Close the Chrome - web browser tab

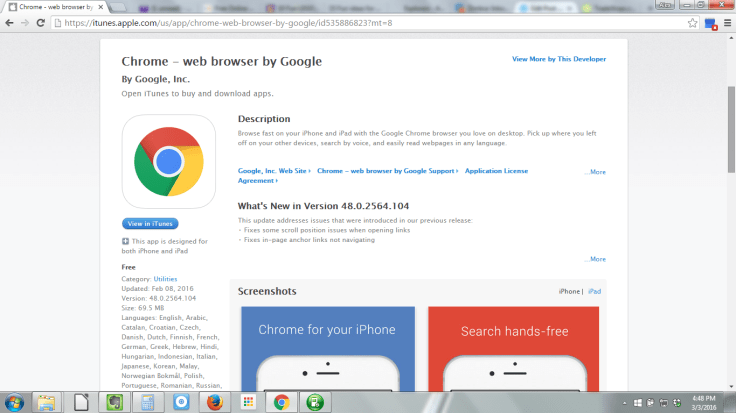pos(100,7)
